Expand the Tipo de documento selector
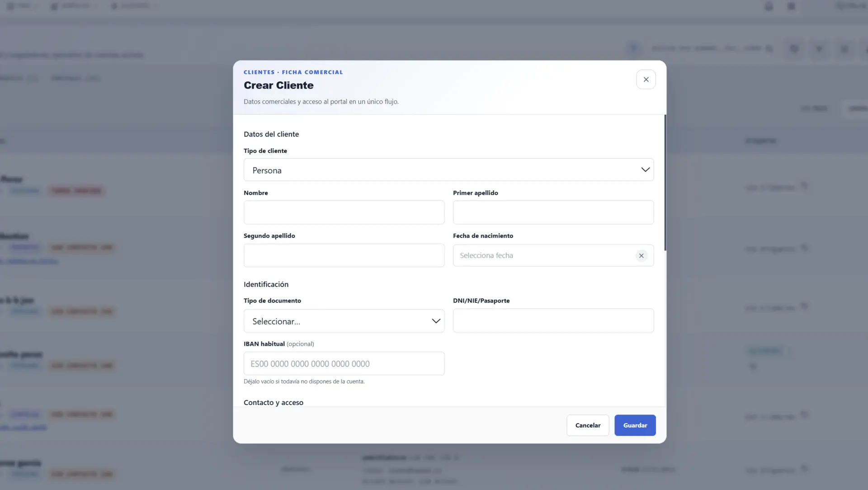The width and height of the screenshot is (868, 490). (x=344, y=321)
